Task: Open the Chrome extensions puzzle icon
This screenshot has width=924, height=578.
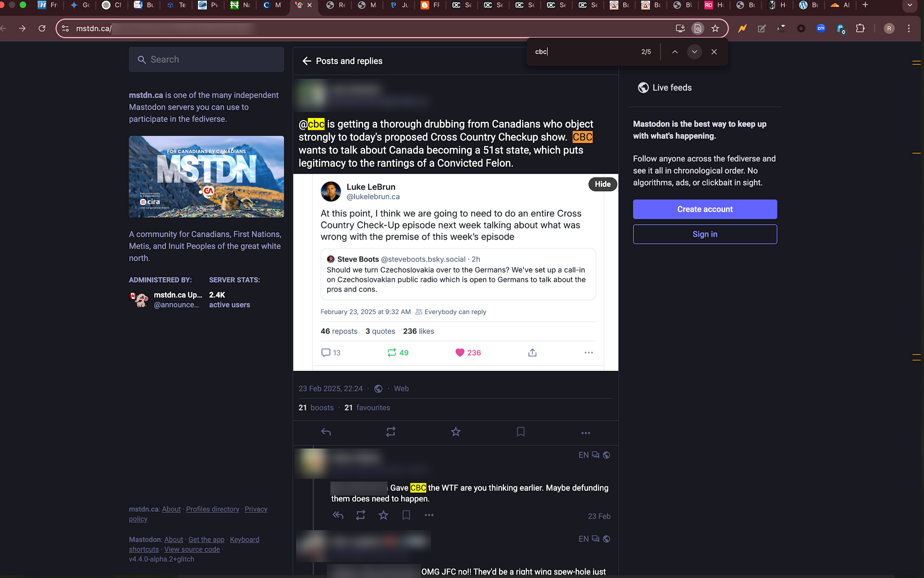Action: (860, 28)
